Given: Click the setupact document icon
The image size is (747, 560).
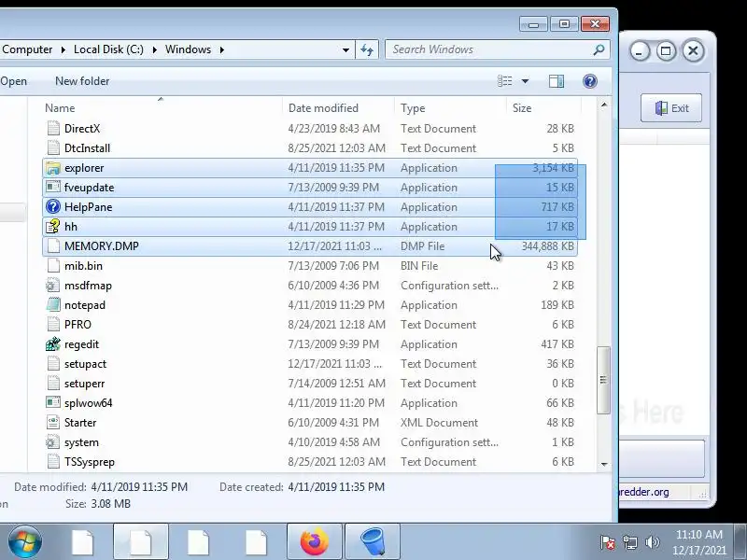Looking at the screenshot, I should click(x=53, y=364).
